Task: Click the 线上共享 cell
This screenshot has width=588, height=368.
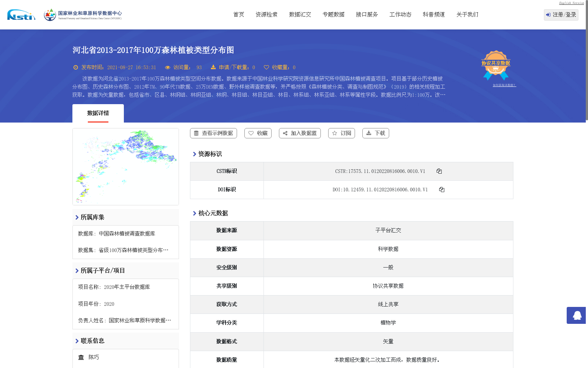Action: point(388,304)
